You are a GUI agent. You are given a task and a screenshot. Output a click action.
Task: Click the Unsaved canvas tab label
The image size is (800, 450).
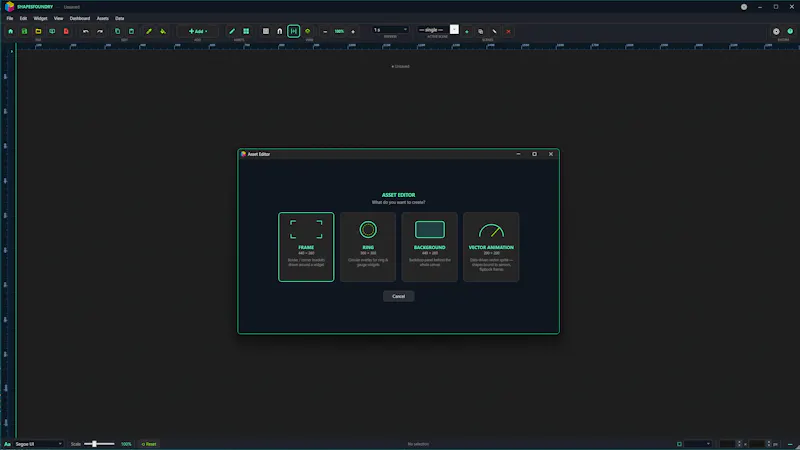401,66
